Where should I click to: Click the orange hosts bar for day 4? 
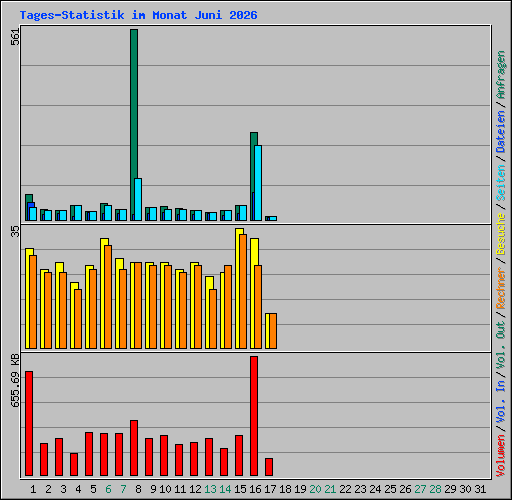pos(78,319)
